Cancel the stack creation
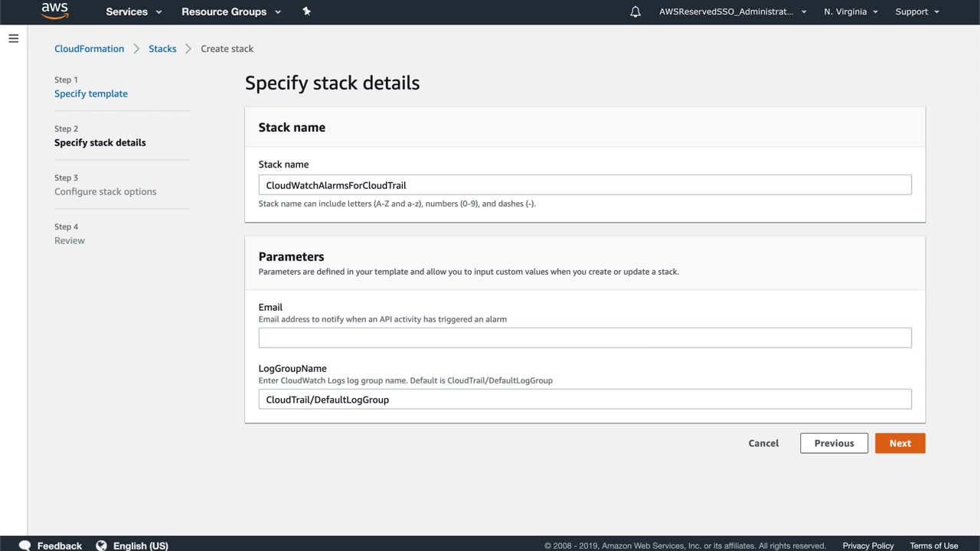980x551 pixels. (x=763, y=443)
